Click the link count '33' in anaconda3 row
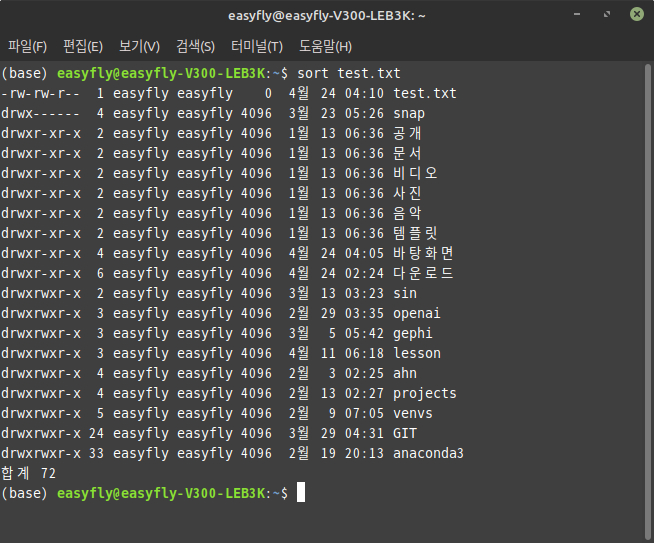This screenshot has height=543, width=654. 96,454
